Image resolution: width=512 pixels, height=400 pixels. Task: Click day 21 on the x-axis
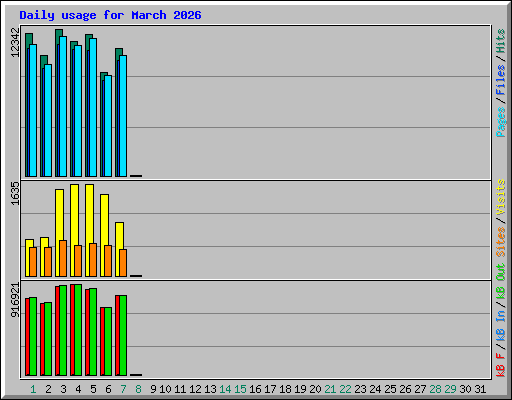click(x=330, y=389)
